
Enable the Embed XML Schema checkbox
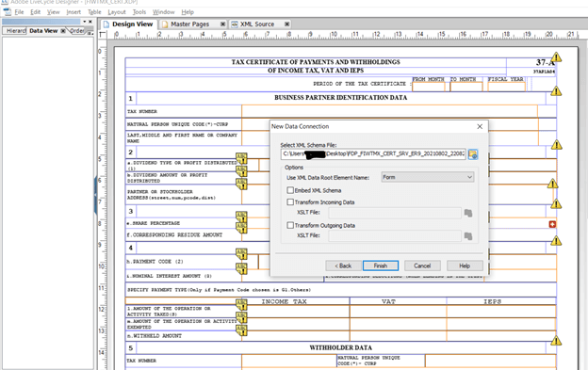point(290,190)
